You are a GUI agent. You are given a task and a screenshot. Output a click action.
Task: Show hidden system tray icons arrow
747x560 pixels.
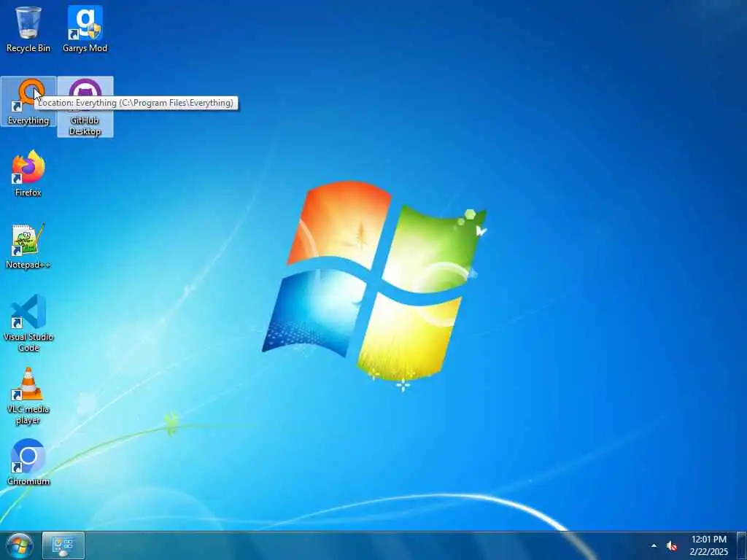point(654,545)
